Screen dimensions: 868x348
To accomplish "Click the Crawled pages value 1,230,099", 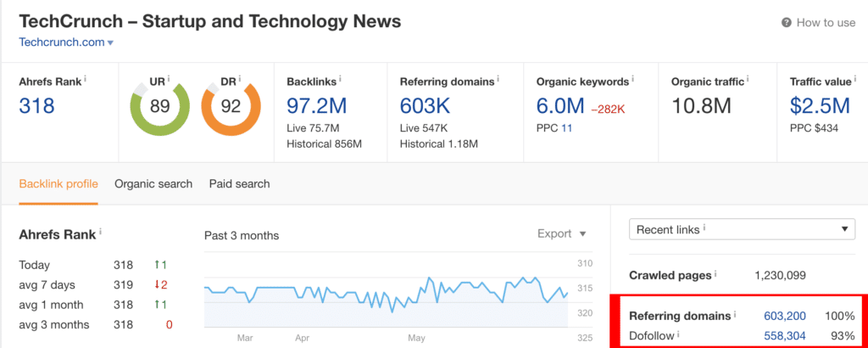I will pos(780,275).
